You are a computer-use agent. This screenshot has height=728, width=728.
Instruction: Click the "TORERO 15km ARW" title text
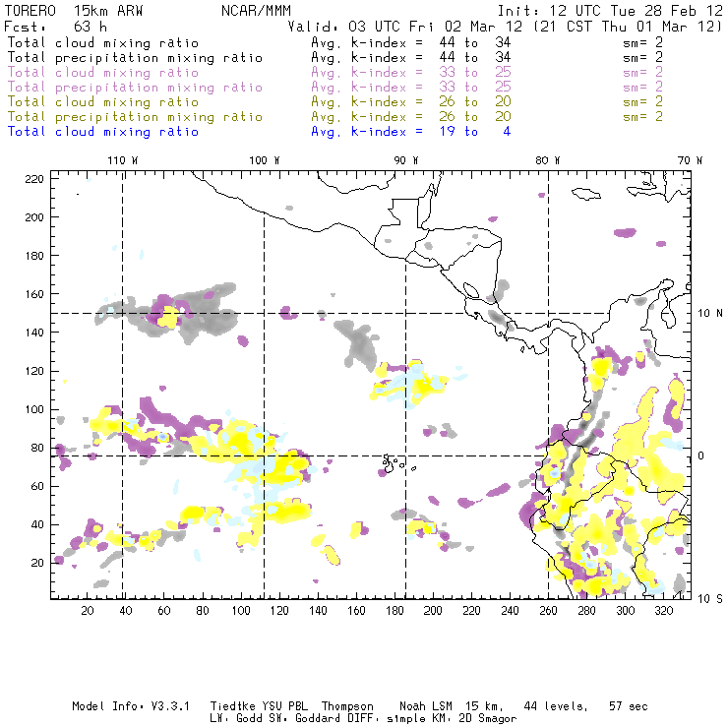pos(74,11)
